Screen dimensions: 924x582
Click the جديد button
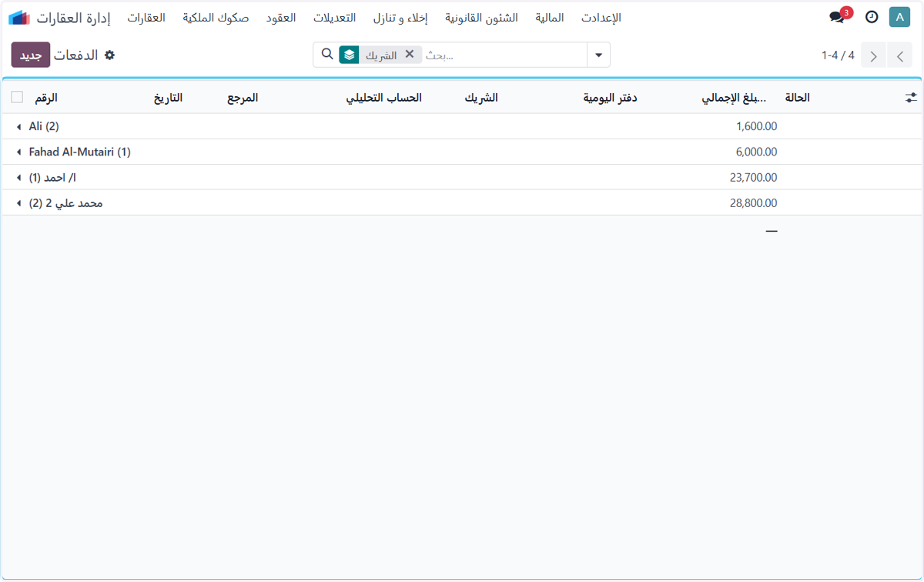[31, 55]
